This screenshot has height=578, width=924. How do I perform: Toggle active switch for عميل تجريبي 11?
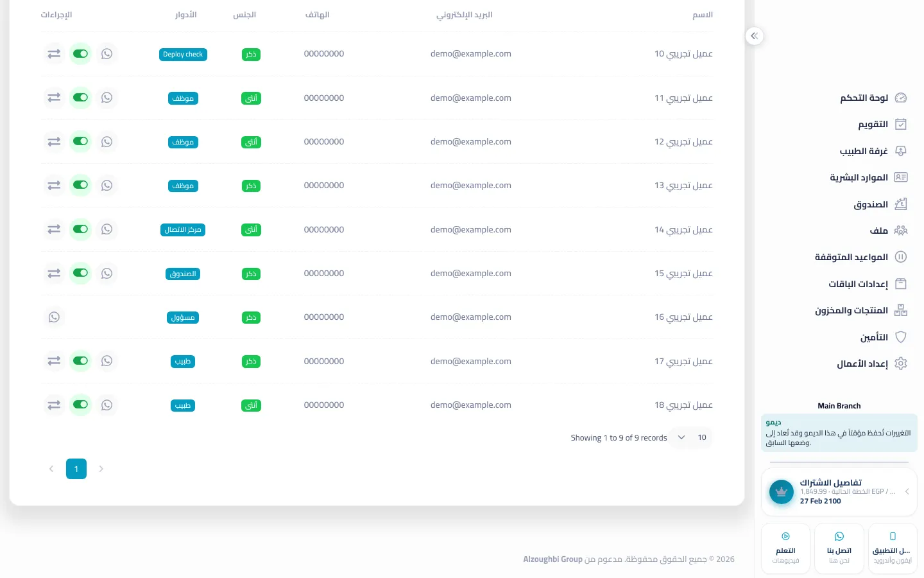(80, 98)
